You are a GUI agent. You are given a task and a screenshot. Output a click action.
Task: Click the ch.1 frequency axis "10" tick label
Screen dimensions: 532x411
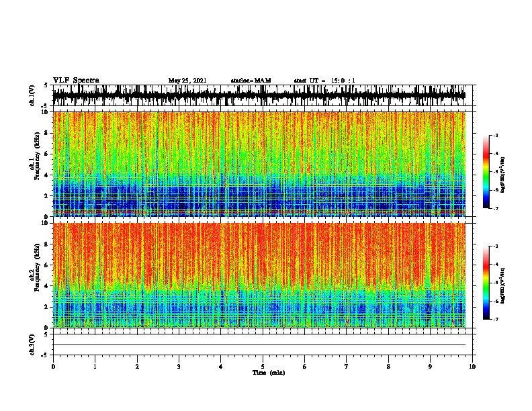46,112
